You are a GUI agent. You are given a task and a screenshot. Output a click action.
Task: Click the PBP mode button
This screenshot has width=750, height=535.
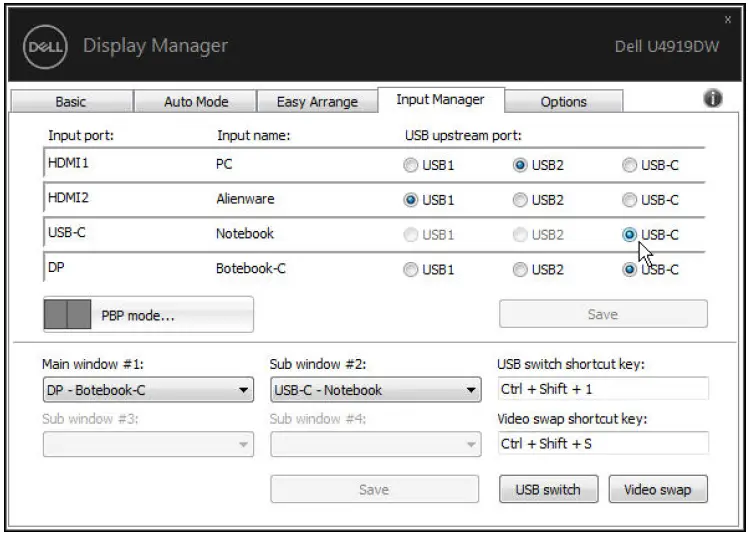pyautogui.click(x=148, y=315)
